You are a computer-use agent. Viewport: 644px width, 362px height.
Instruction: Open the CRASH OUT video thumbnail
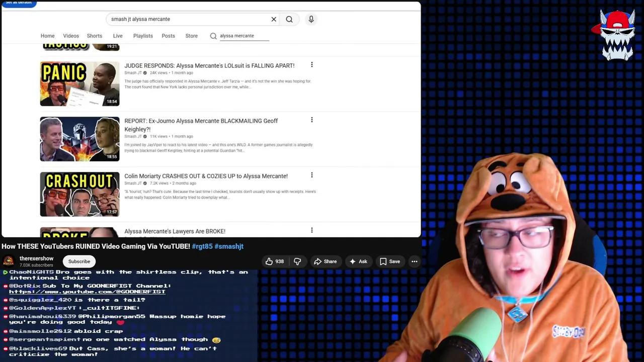point(79,194)
